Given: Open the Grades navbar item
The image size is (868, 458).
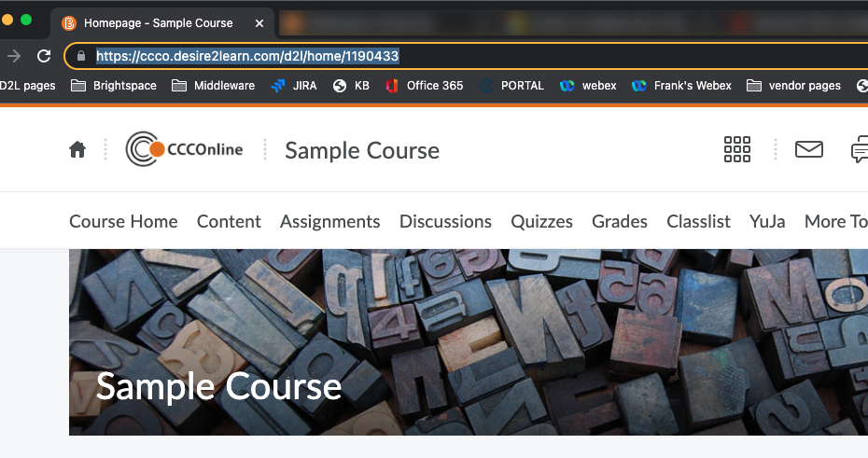Looking at the screenshot, I should 620,221.
